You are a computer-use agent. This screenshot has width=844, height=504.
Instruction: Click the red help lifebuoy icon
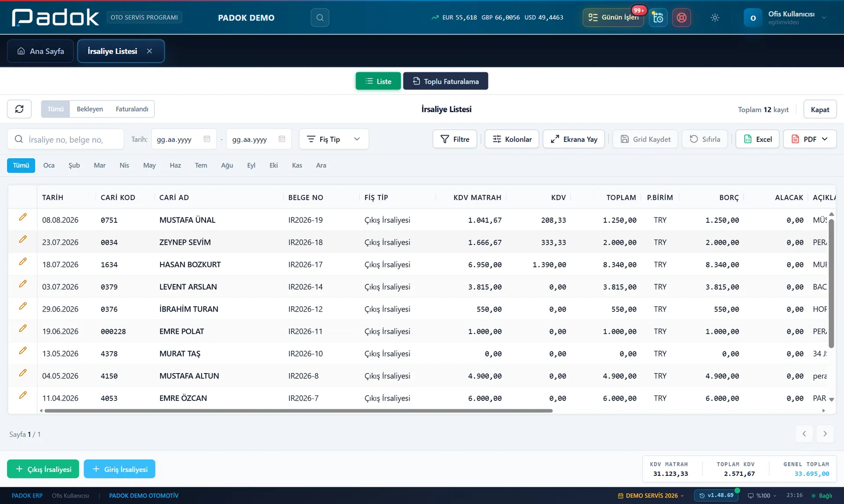[681, 18]
